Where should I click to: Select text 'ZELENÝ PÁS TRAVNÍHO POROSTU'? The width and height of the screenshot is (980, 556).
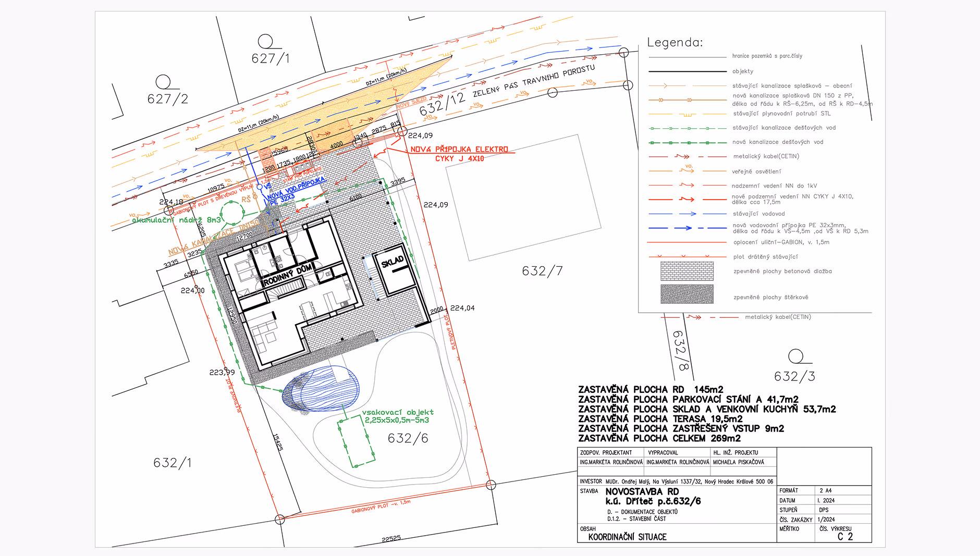click(534, 81)
